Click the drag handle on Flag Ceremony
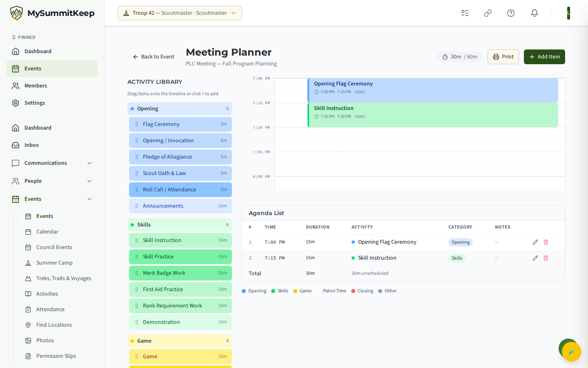 tap(137, 124)
